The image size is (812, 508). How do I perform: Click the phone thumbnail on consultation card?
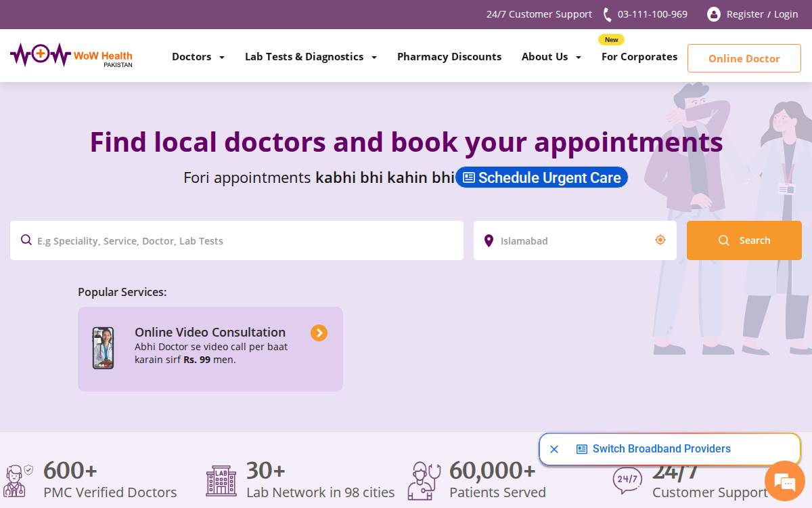(x=103, y=348)
